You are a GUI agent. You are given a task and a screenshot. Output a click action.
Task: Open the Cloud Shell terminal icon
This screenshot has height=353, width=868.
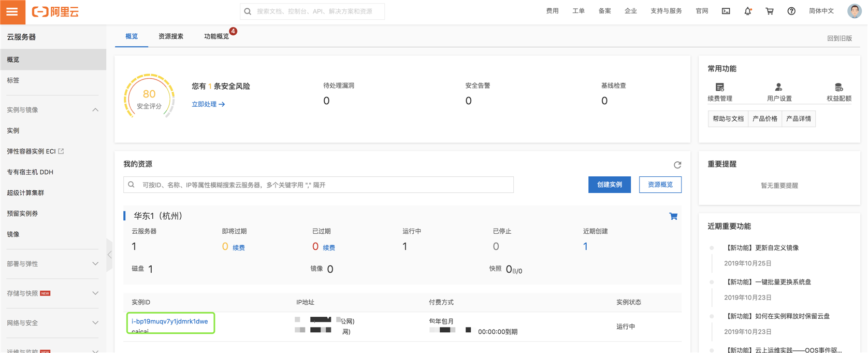coord(726,11)
